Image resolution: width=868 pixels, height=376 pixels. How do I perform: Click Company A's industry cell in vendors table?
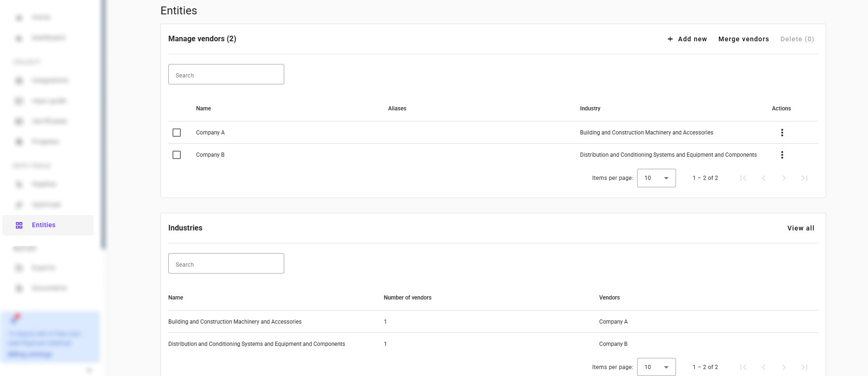646,133
